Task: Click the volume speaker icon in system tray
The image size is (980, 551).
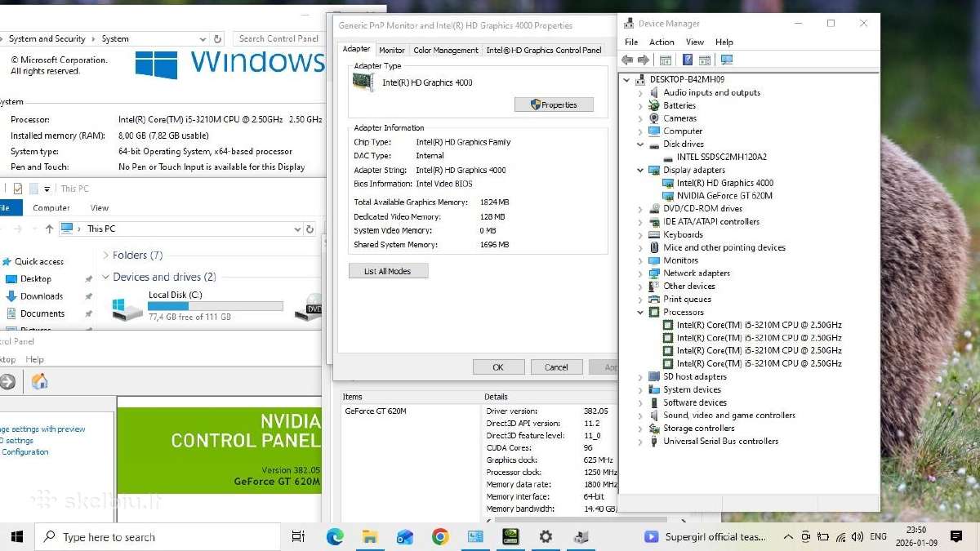Action: pyautogui.click(x=857, y=536)
